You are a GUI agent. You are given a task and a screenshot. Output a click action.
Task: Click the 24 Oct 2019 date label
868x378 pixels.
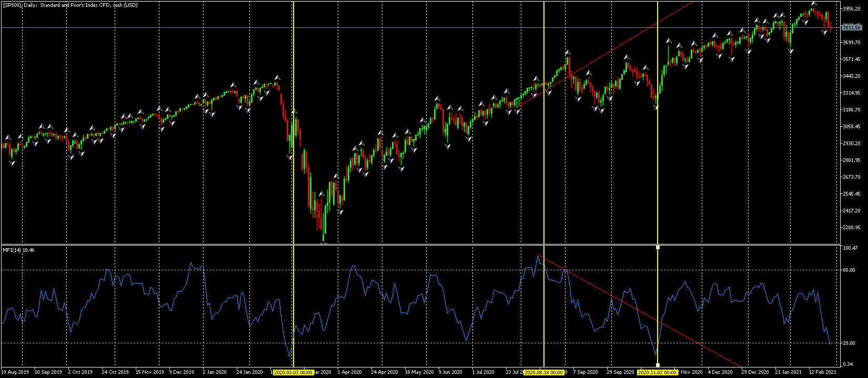coord(115,372)
